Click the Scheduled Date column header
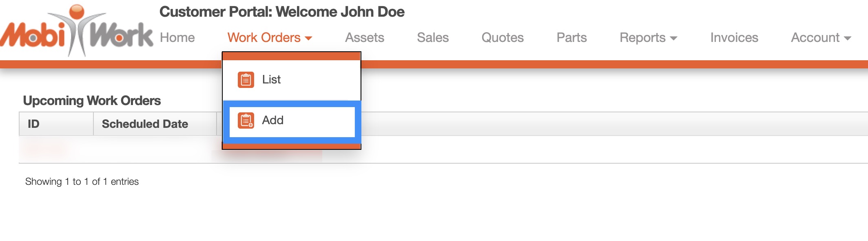Image resolution: width=868 pixels, height=241 pixels. [x=146, y=124]
